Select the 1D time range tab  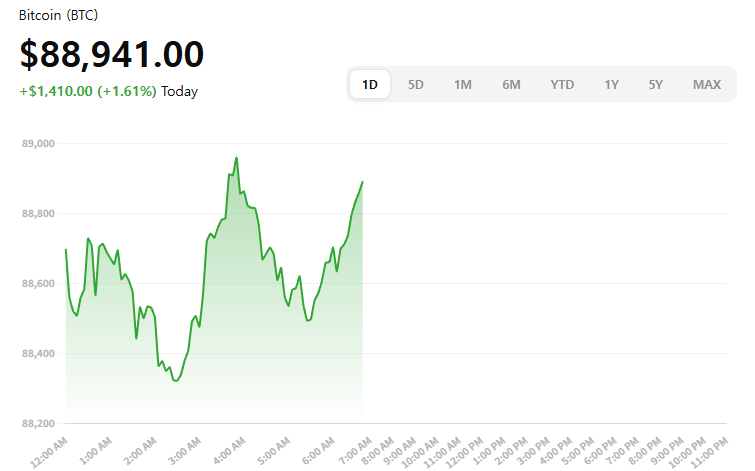click(370, 85)
